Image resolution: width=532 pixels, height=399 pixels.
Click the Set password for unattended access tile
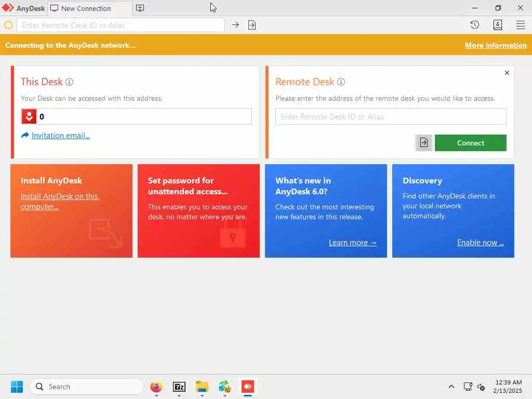(199, 211)
